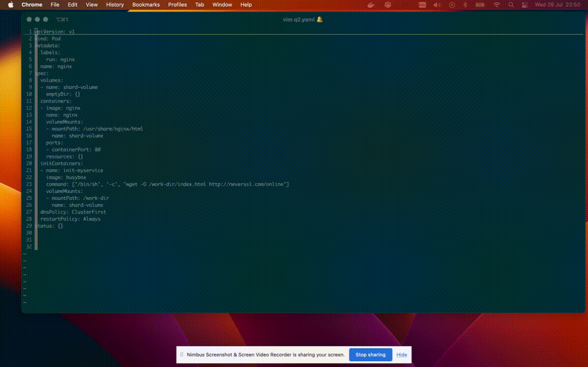This screenshot has height=367, width=588.
Task: Click the drag handle on the sharing bar
Action: [181, 355]
